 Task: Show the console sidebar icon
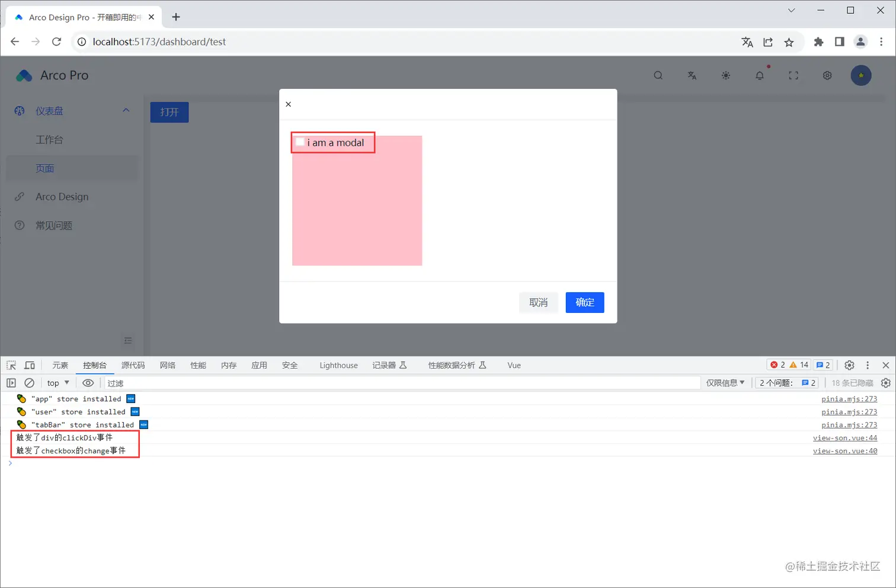click(11, 383)
